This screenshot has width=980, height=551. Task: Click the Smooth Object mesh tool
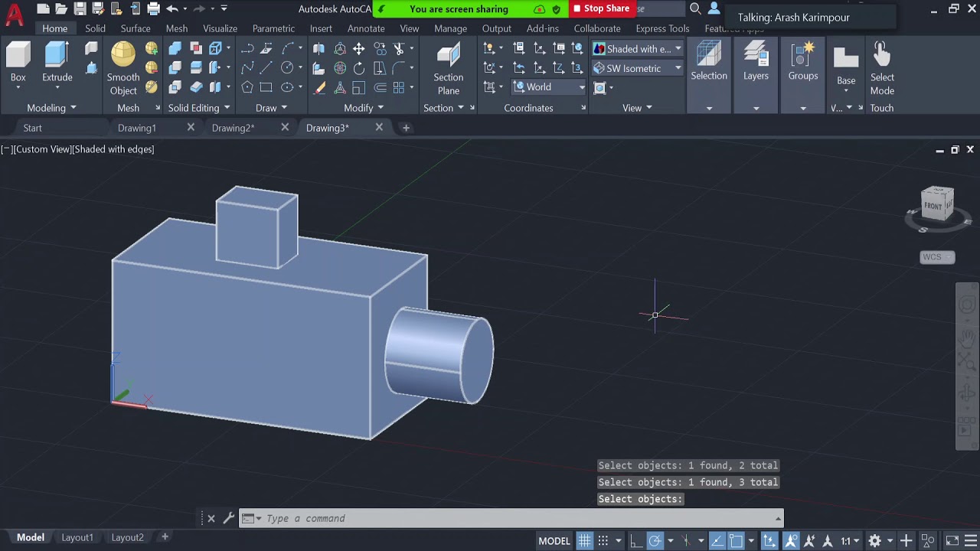(x=123, y=69)
